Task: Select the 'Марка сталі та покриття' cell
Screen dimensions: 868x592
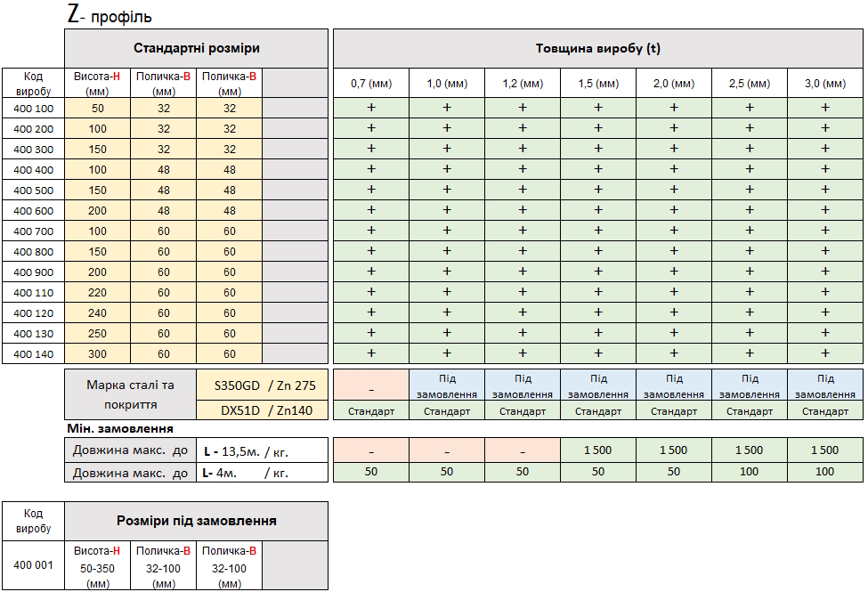Action: pos(130,394)
